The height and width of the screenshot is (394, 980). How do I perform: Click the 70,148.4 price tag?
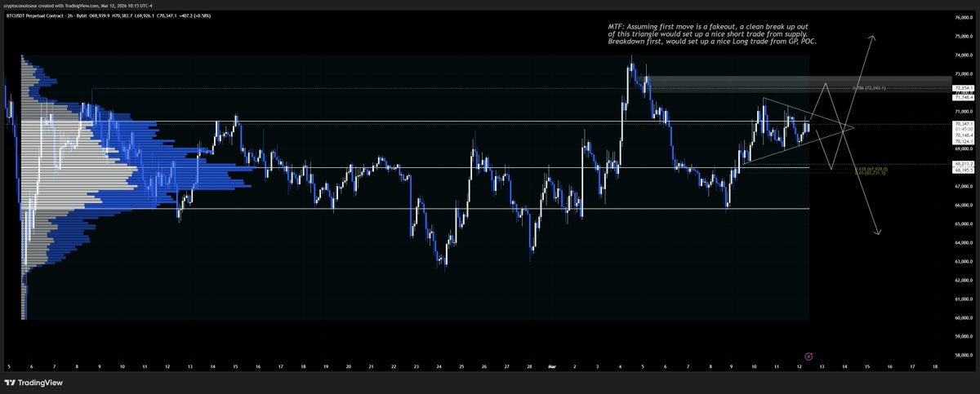point(964,135)
